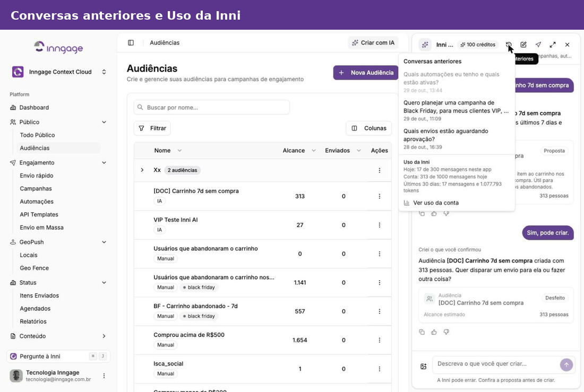Image resolution: width=584 pixels, height=392 pixels.
Task: Collapse the GeoPush sidebar section
Action: click(x=104, y=242)
